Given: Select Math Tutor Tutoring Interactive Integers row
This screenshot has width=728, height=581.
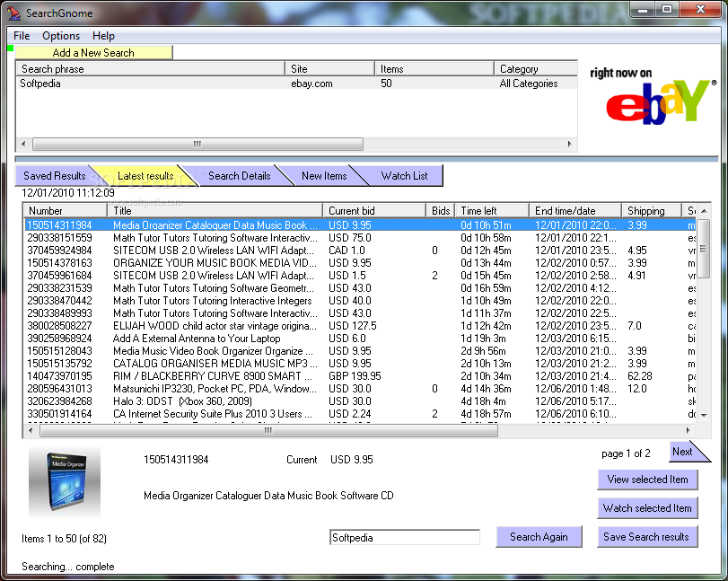Looking at the screenshot, I should coord(360,301).
